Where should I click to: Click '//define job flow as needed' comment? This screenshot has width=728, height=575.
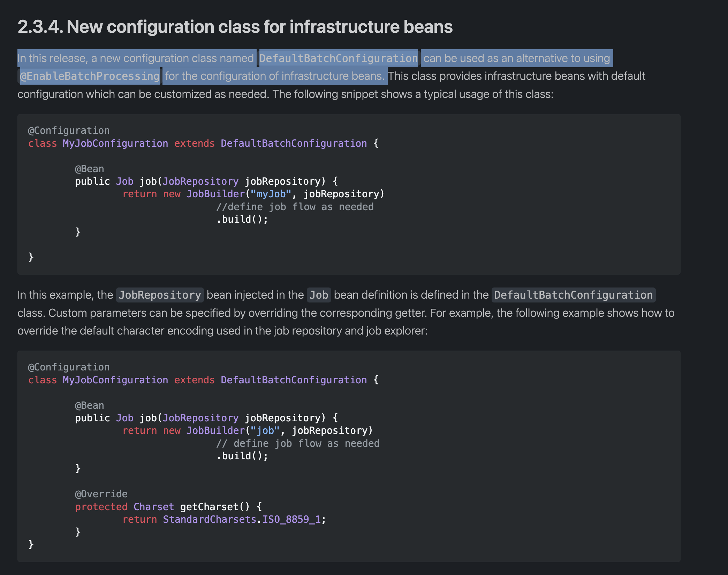(295, 207)
